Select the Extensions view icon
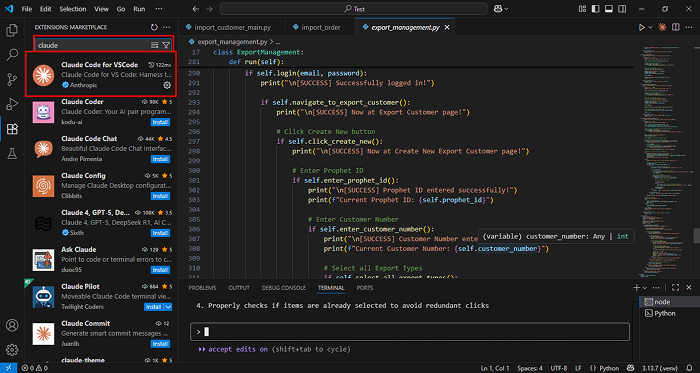The image size is (700, 373). coord(12,129)
